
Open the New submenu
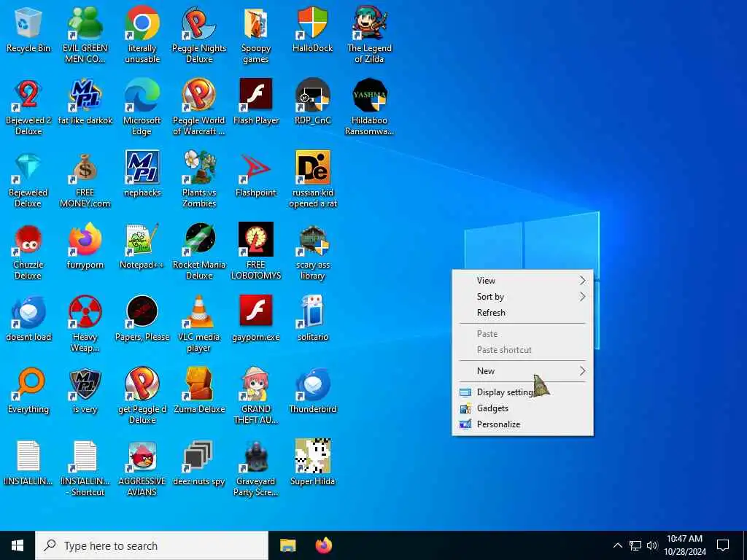point(522,371)
